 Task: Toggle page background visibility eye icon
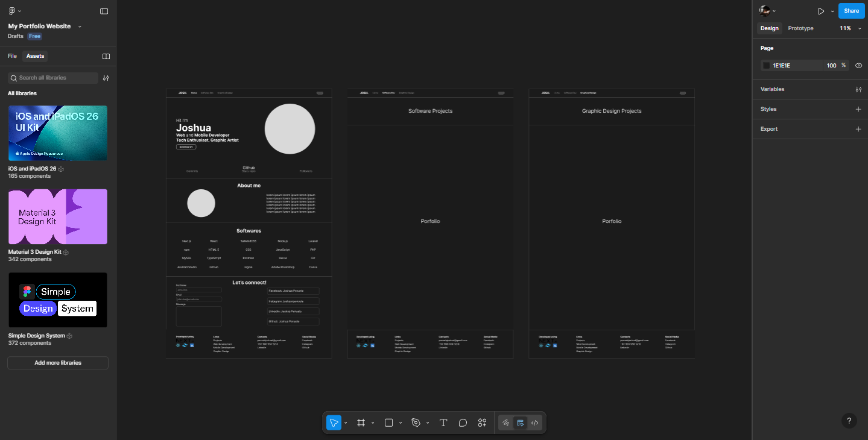(x=858, y=65)
